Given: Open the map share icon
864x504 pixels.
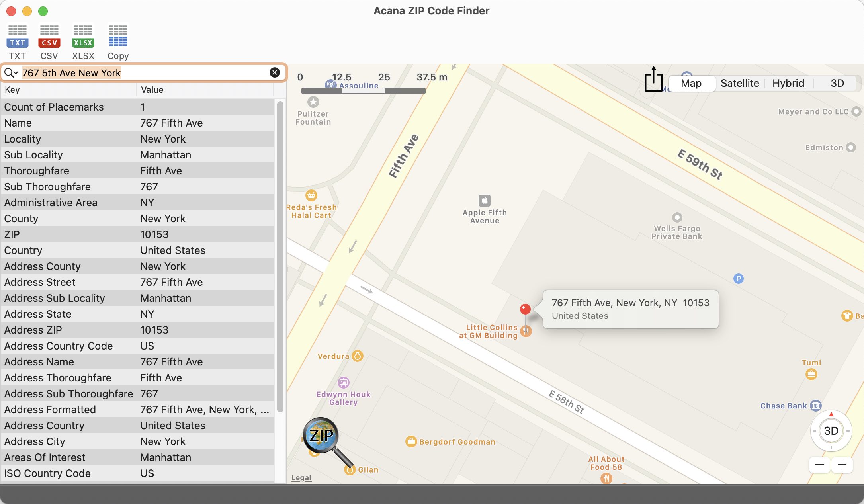Looking at the screenshot, I should 654,79.
